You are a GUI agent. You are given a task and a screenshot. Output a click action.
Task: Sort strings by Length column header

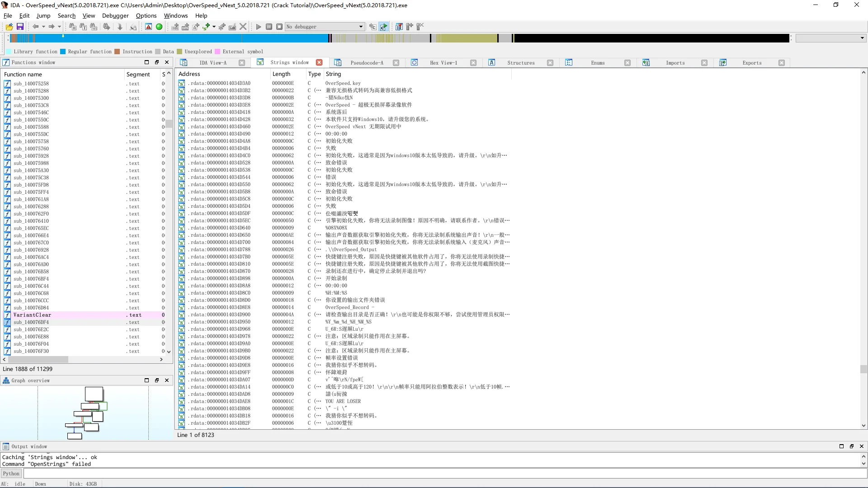click(x=288, y=74)
